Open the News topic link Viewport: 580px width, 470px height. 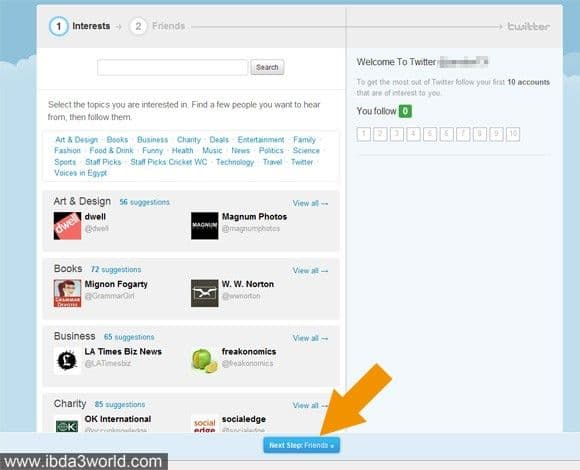[x=240, y=151]
